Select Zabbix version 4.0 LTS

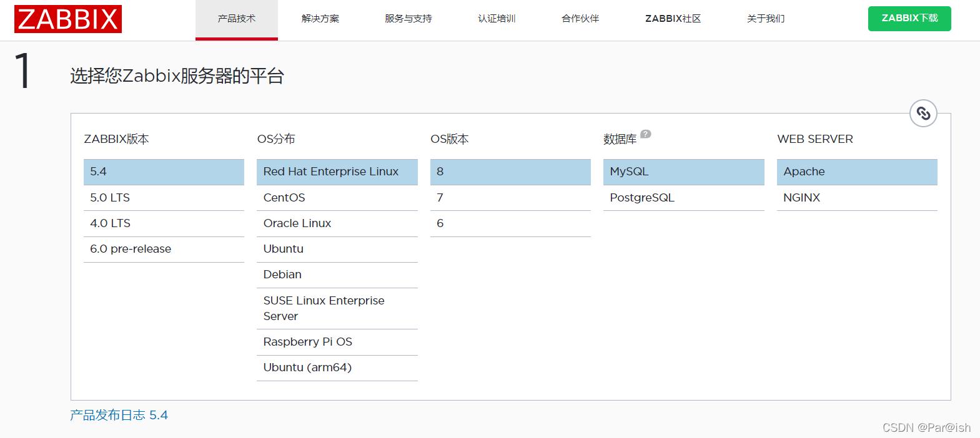click(x=164, y=223)
